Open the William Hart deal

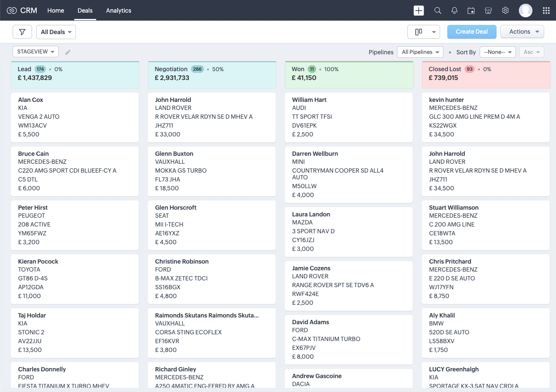pos(349,117)
